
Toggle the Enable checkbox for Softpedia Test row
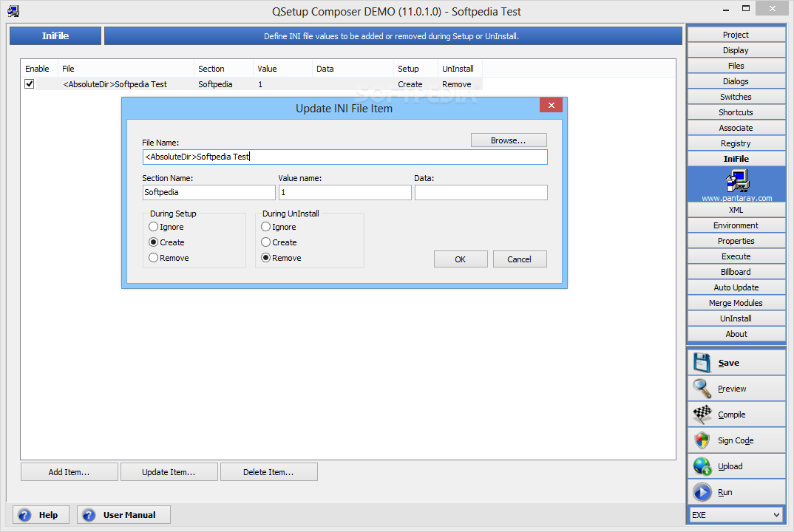point(30,84)
